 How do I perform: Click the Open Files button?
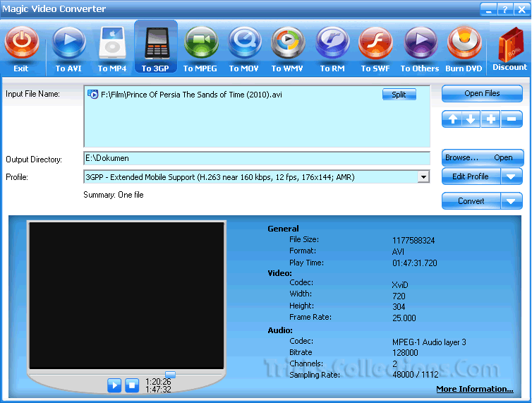pyautogui.click(x=482, y=93)
